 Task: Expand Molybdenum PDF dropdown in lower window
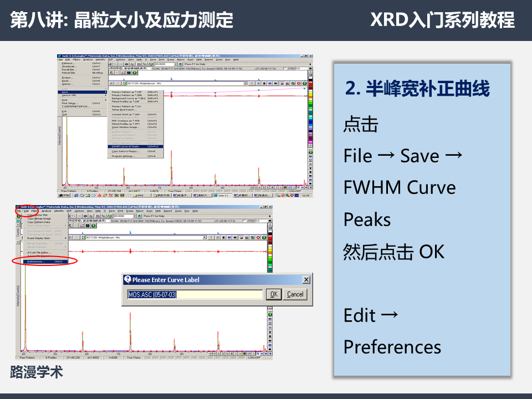(204, 238)
